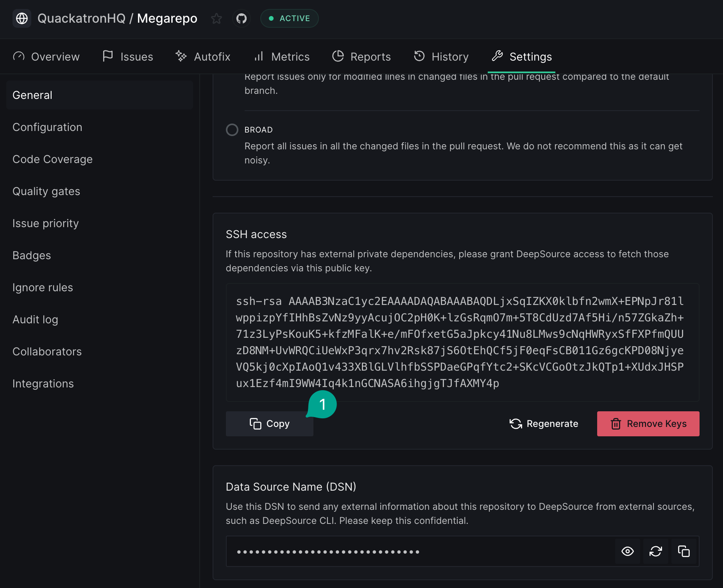723x588 pixels.
Task: Open the Overview tab
Action: (x=46, y=57)
